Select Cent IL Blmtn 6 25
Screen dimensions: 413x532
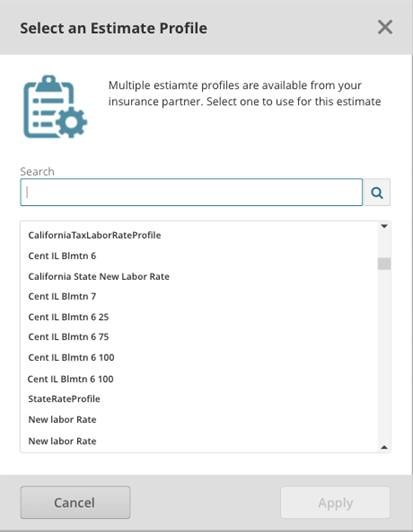[69, 317]
